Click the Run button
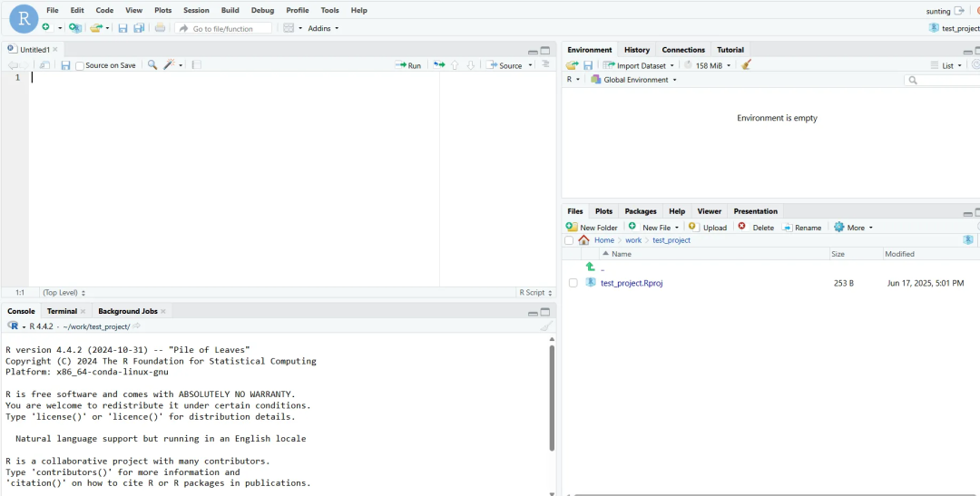This screenshot has width=980, height=496. (408, 65)
